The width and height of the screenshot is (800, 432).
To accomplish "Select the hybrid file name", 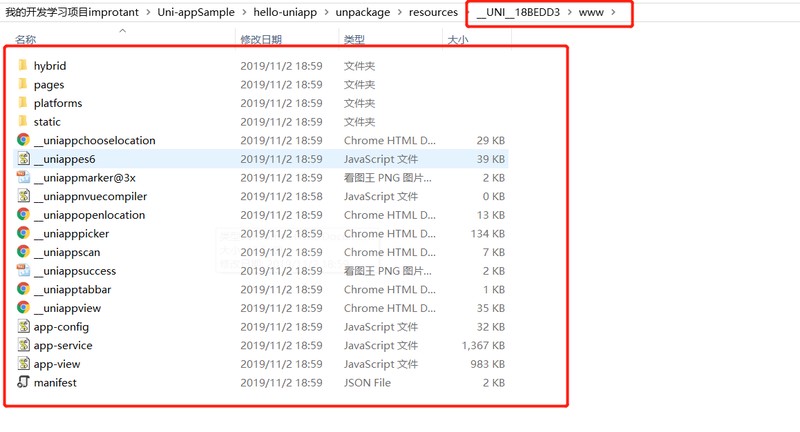I will pos(50,66).
